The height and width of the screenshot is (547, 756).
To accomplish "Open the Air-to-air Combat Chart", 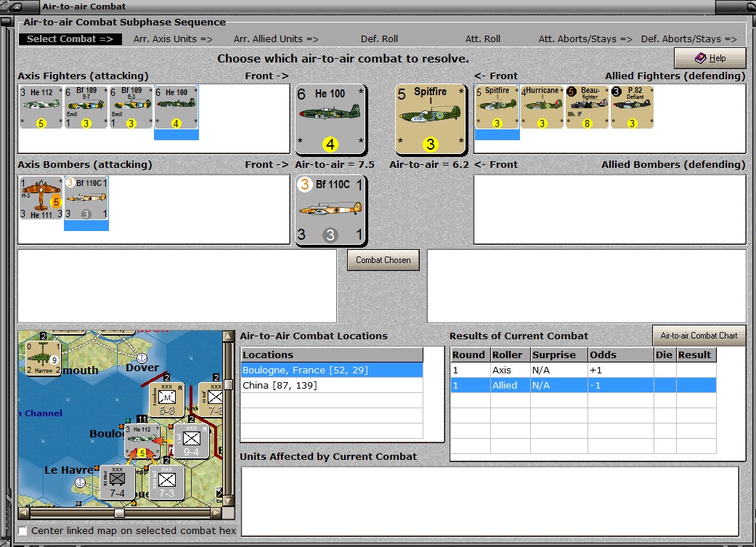I will [x=699, y=335].
